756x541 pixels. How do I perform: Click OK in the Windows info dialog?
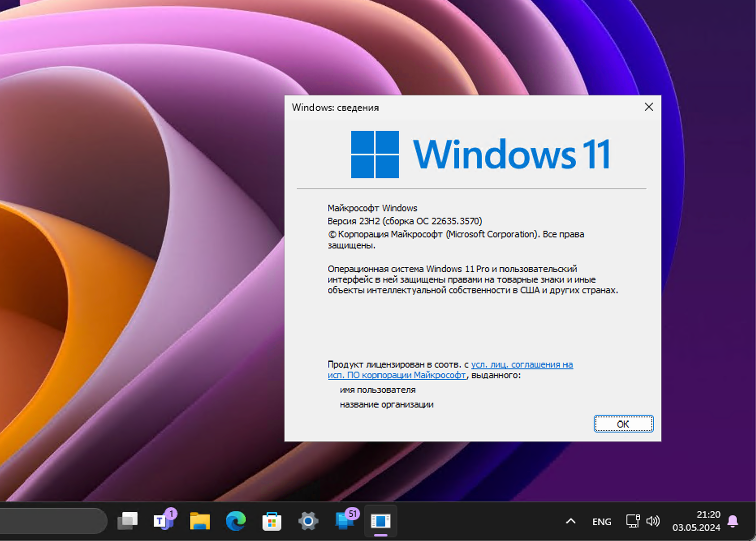coord(623,424)
